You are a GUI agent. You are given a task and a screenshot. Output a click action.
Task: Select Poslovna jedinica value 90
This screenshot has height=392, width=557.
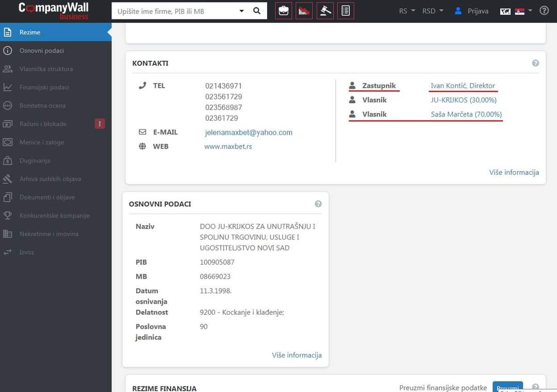coord(204,326)
